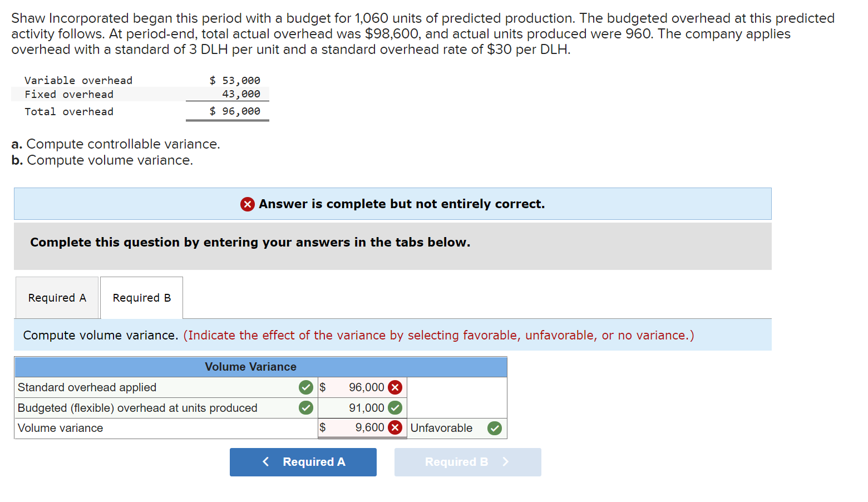Click the right chevron in the Required B button

click(505, 462)
